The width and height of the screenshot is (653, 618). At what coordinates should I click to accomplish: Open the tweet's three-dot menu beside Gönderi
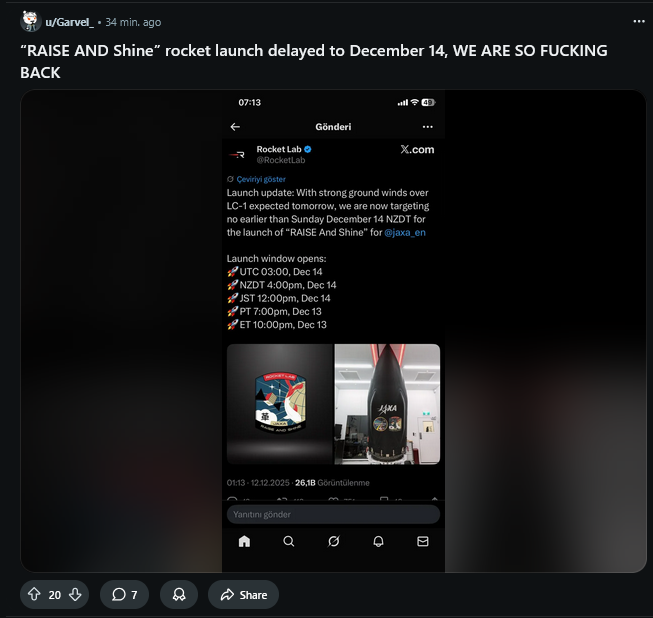(x=428, y=127)
